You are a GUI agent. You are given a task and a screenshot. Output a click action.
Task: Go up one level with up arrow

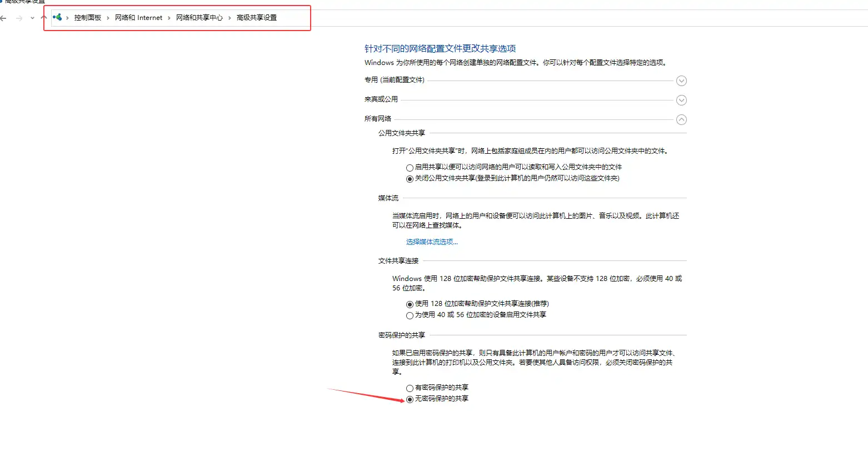click(x=44, y=18)
